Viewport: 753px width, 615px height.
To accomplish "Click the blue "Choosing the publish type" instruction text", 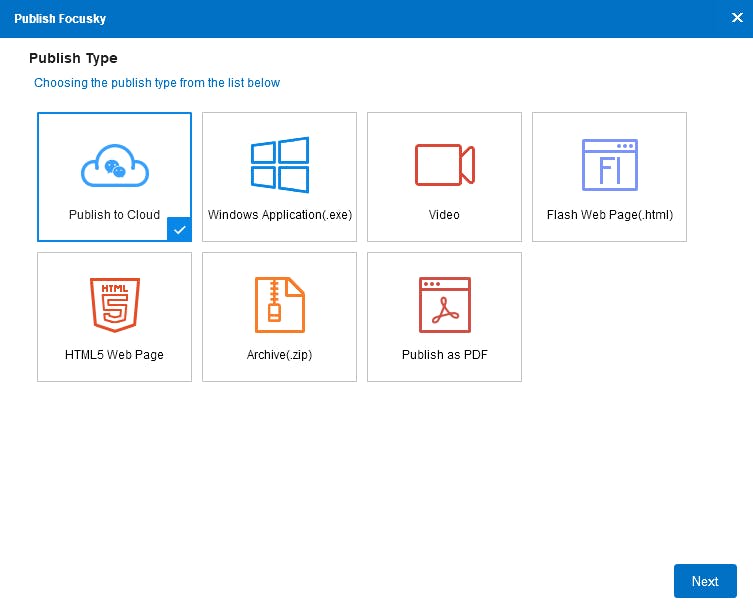I will pyautogui.click(x=157, y=83).
